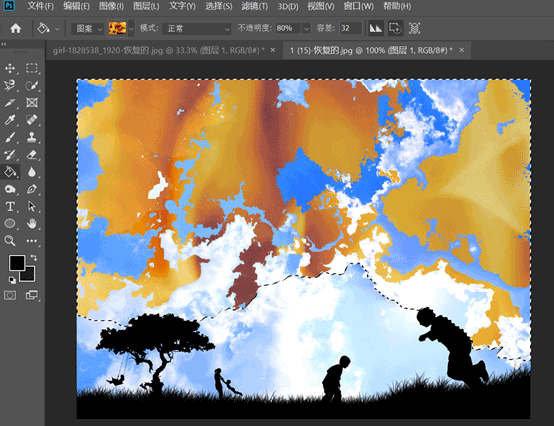Image resolution: width=554 pixels, height=426 pixels.
Task: Select the Clone Stamp tool
Action: click(x=32, y=137)
